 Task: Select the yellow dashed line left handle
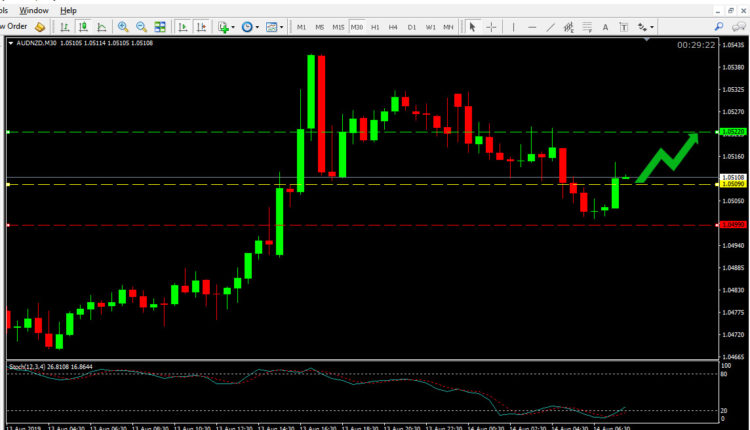point(8,184)
